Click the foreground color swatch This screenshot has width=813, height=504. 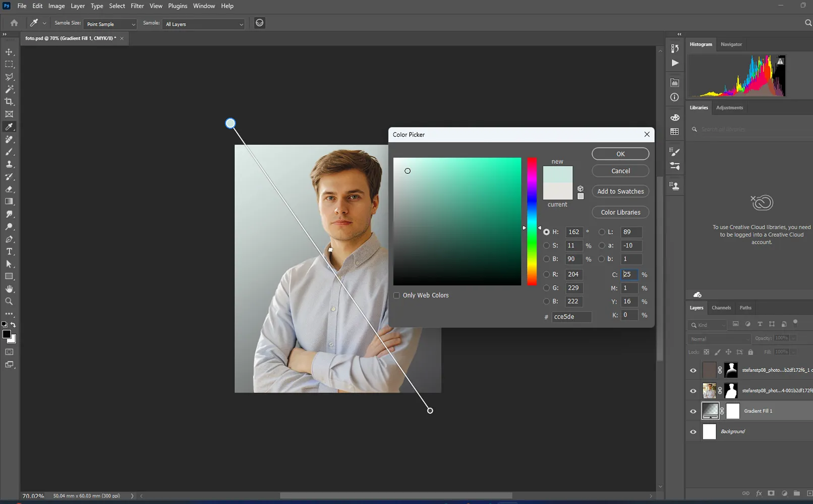(7, 335)
